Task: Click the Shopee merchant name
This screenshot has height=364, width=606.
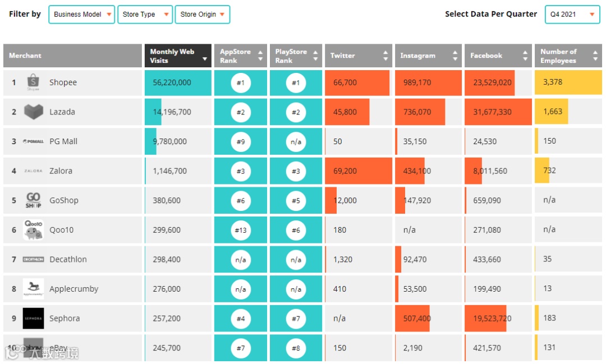Action: [x=63, y=82]
